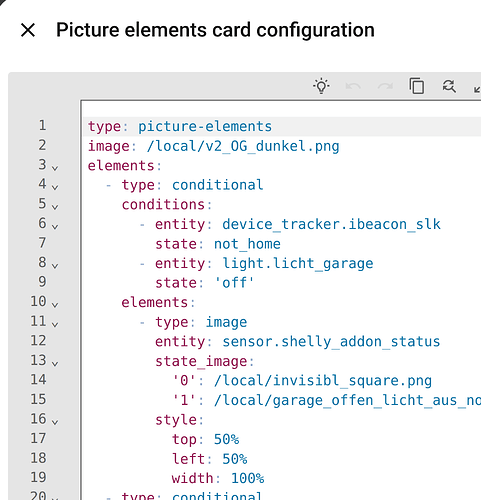Click 'conditions' key on line 5
The width and height of the screenshot is (481, 500).
click(x=163, y=205)
